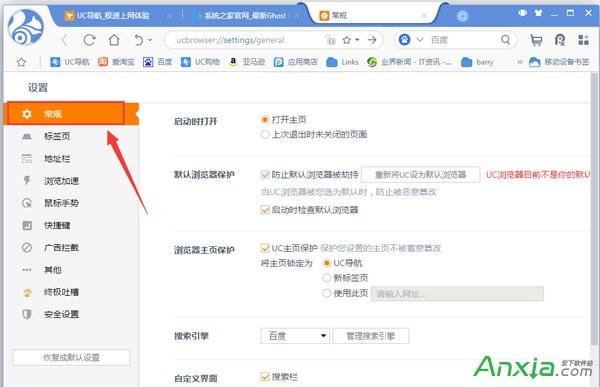The image size is (600, 387).
Task: Bookmark the page with the star icon
Action: 347,40
